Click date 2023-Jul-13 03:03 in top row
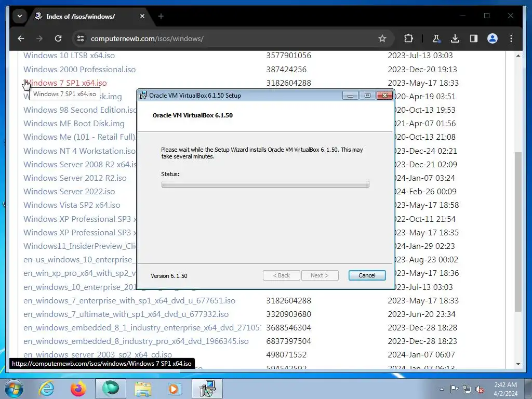The width and height of the screenshot is (532, 399). [x=420, y=55]
